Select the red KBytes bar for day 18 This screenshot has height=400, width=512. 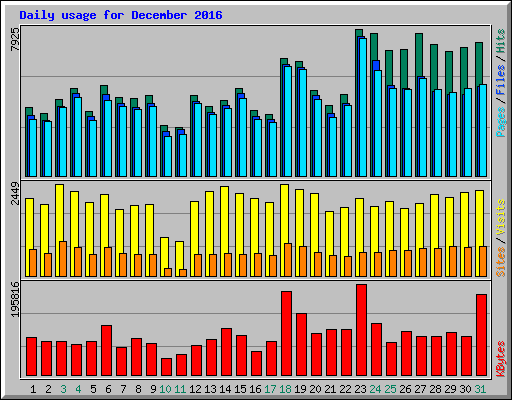tap(286, 334)
